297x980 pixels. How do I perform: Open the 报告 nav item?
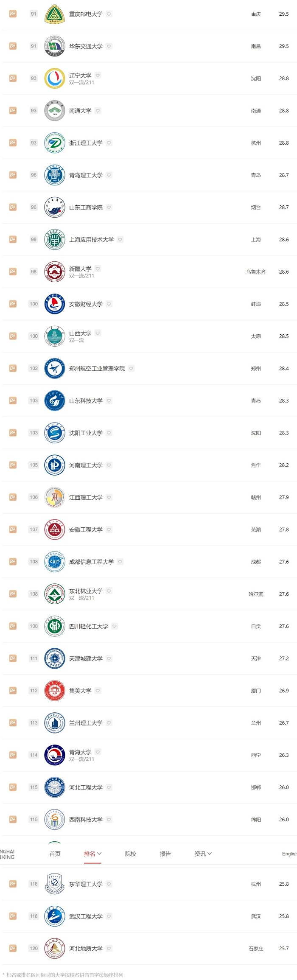tap(165, 854)
